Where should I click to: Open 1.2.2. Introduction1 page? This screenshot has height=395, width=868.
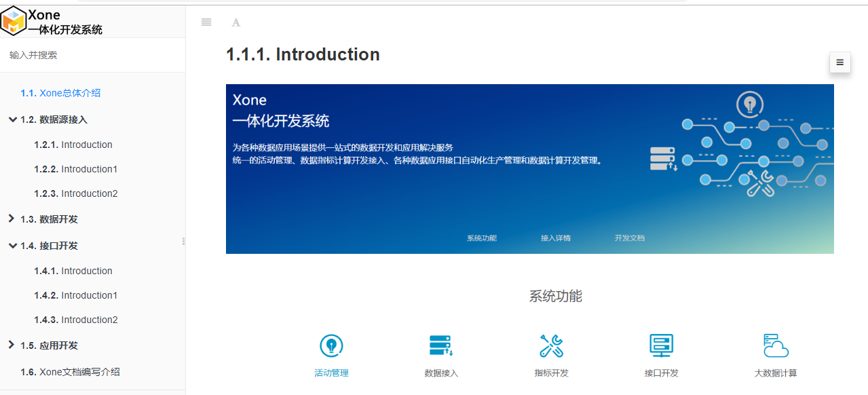click(x=76, y=169)
